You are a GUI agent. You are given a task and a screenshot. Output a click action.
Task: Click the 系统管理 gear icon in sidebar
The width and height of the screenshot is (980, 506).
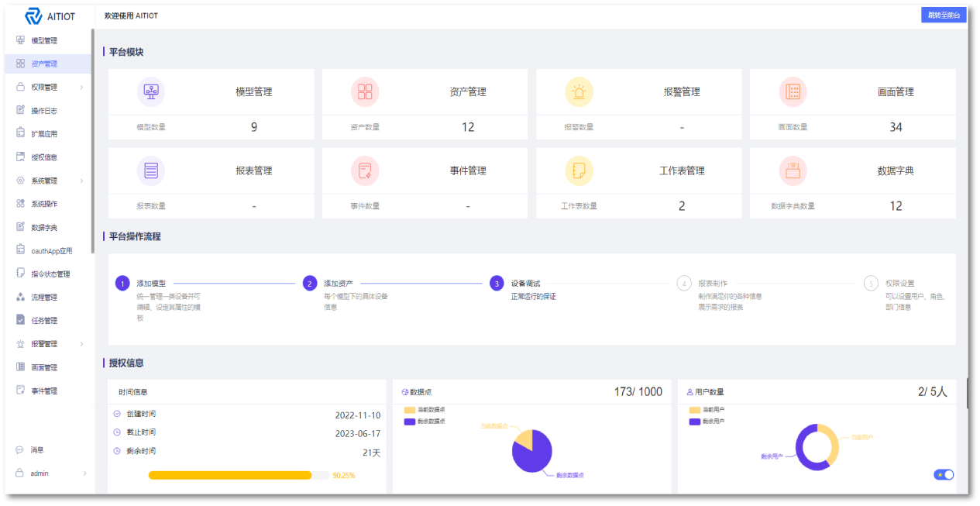coord(21,181)
